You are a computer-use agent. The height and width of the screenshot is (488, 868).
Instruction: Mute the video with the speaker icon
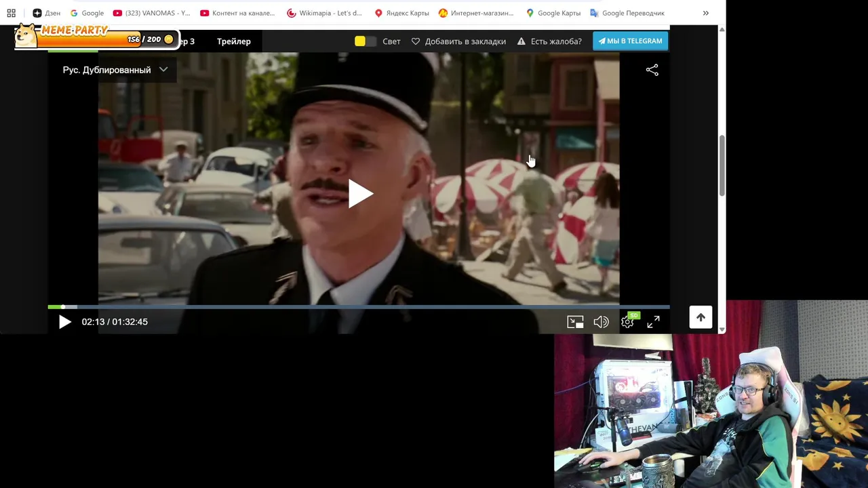(601, 322)
